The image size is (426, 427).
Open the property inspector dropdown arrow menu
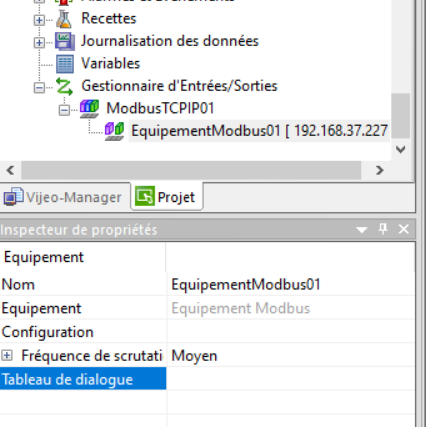362,230
